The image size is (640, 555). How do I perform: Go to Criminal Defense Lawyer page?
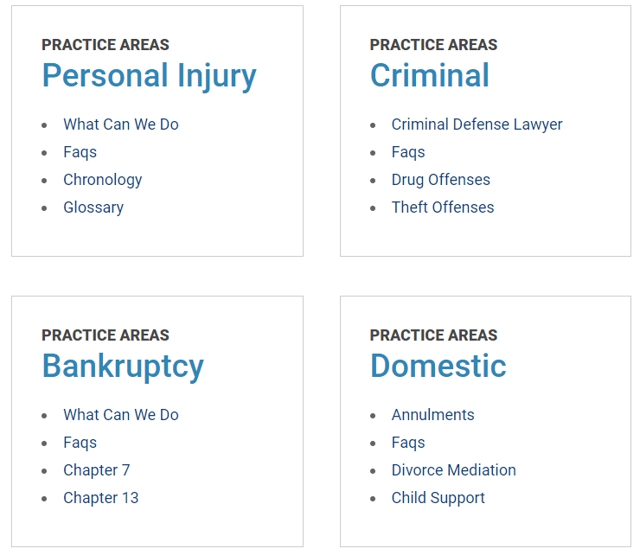[x=477, y=124]
